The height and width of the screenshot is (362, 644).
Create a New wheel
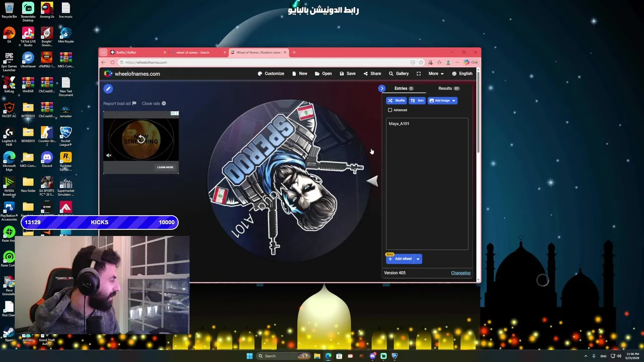(x=299, y=73)
